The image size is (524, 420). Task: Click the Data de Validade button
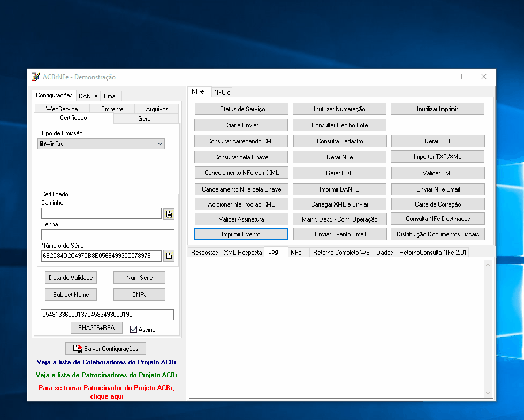click(71, 277)
